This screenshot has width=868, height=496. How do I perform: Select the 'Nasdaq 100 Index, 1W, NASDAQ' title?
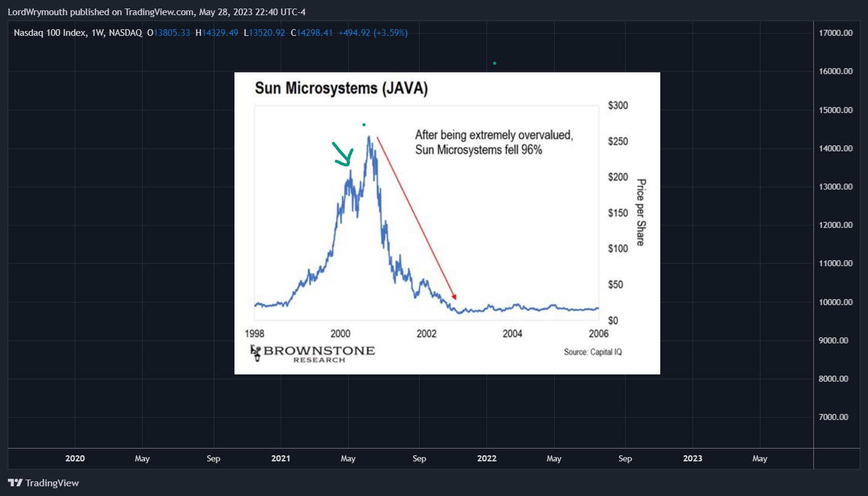[x=78, y=32]
